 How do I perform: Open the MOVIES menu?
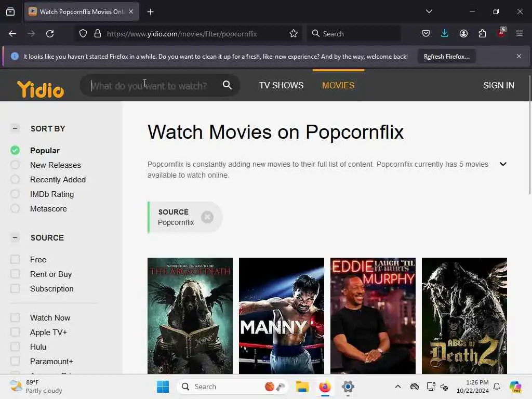point(338,85)
